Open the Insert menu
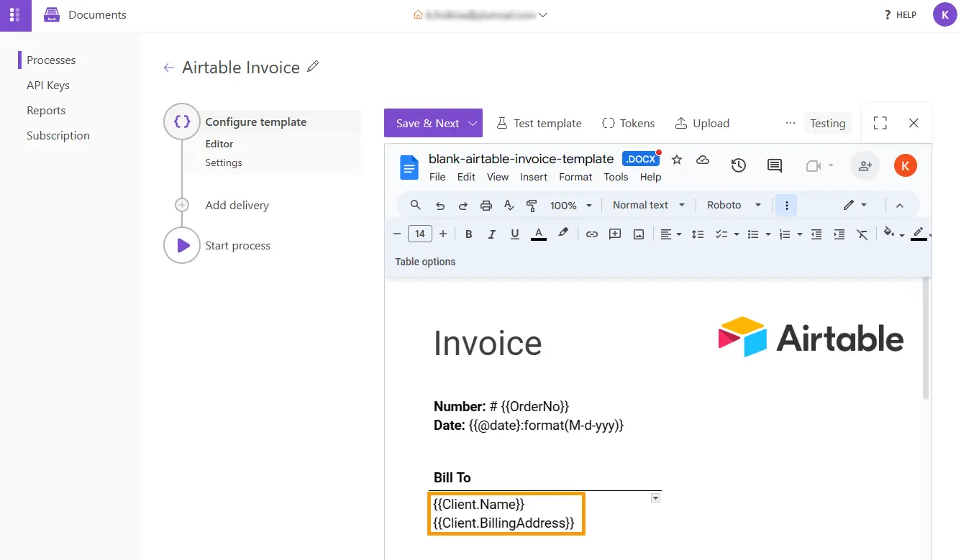 point(534,177)
